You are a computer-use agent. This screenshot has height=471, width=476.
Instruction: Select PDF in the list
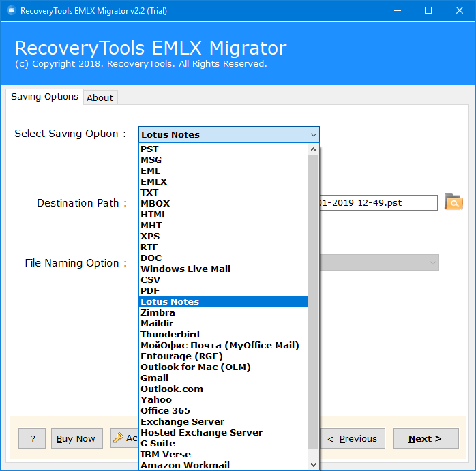point(223,291)
